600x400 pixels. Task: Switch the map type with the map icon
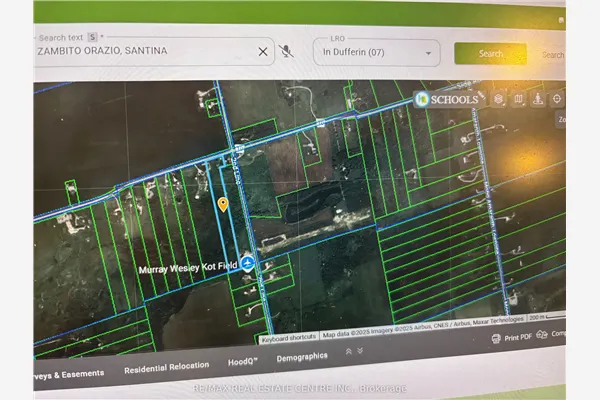518,99
